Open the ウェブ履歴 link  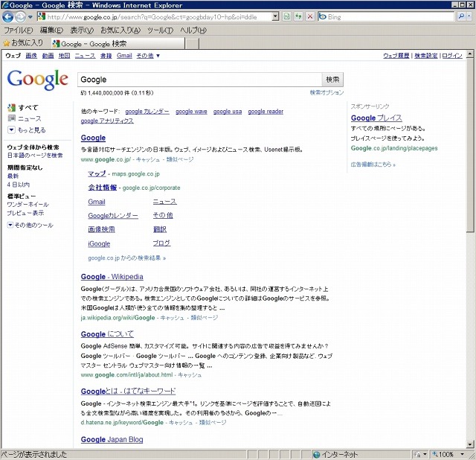click(x=396, y=56)
